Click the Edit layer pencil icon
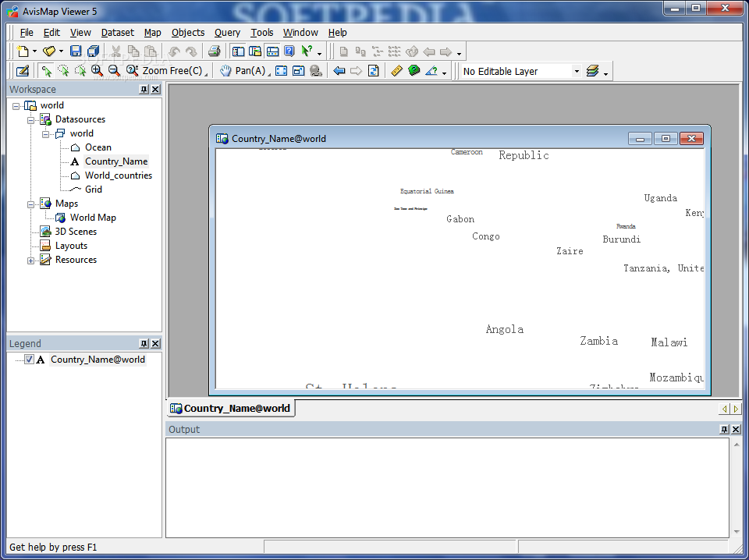 [23, 71]
